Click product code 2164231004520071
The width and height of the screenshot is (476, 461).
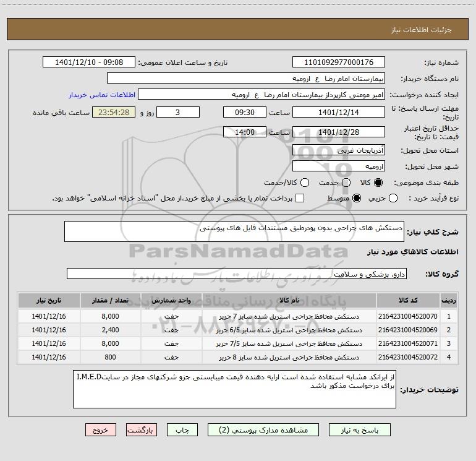point(408,343)
